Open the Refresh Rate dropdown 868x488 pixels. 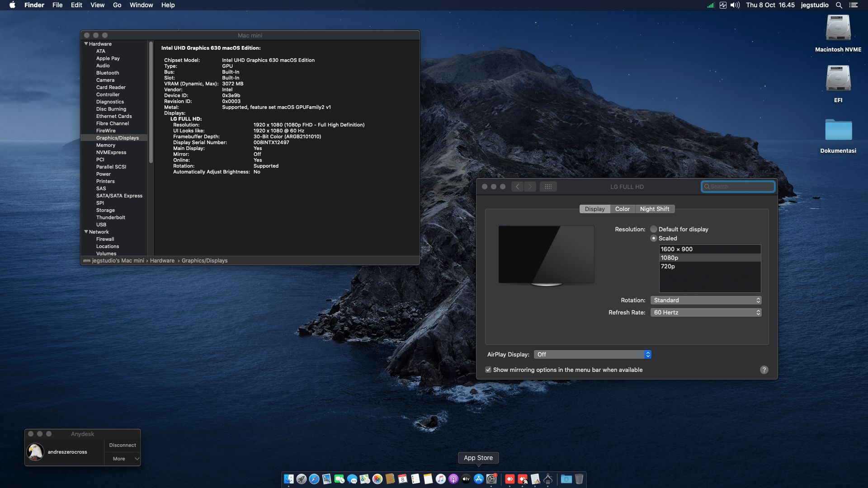[705, 312]
